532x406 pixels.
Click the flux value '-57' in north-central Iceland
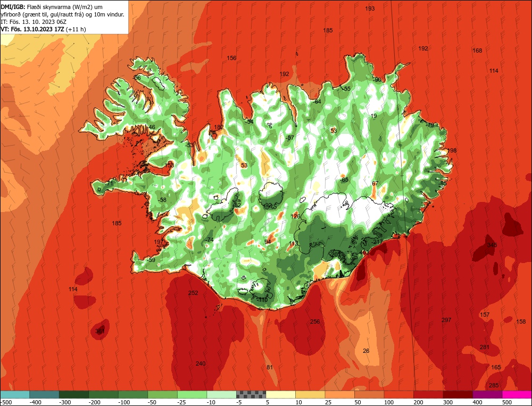tap(290, 138)
